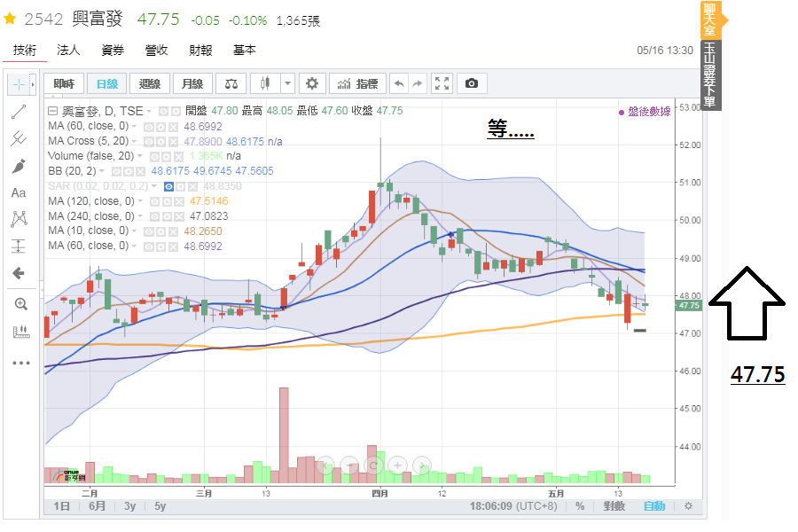The image size is (798, 532).
Task: Open the MA (120, close, 0) dropdown arrow
Action: [x=140, y=201]
